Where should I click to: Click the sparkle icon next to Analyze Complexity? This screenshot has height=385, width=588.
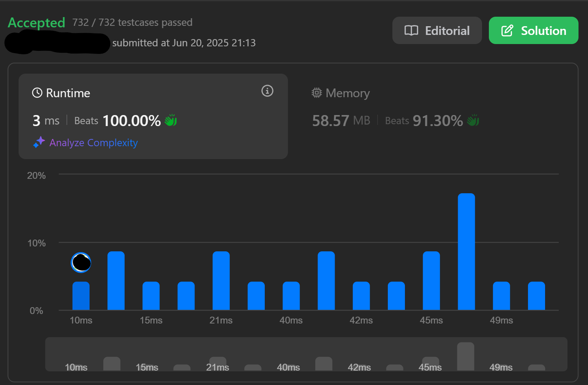[39, 142]
